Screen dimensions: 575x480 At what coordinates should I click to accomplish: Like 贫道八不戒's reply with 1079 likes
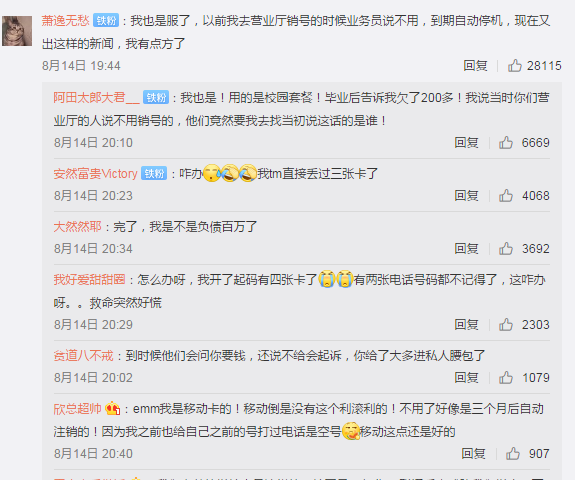click(506, 378)
